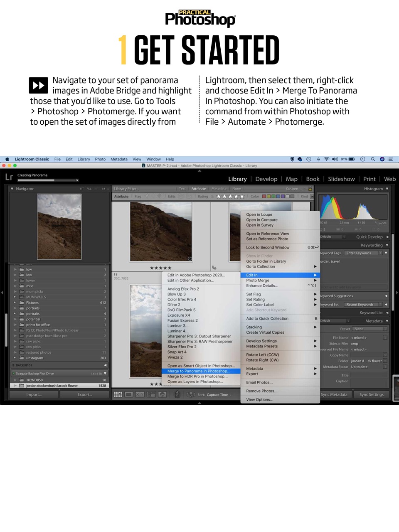Open the People view face icon

point(163,394)
